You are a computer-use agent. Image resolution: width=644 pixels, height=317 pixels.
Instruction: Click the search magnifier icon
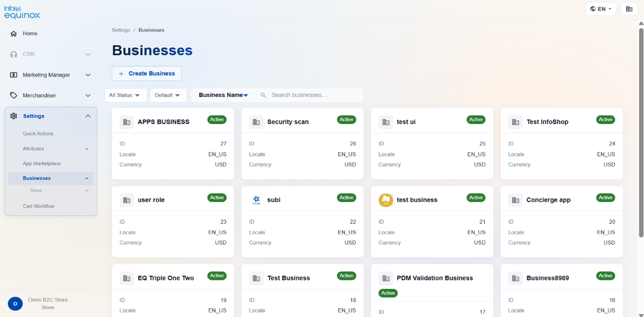tap(264, 95)
